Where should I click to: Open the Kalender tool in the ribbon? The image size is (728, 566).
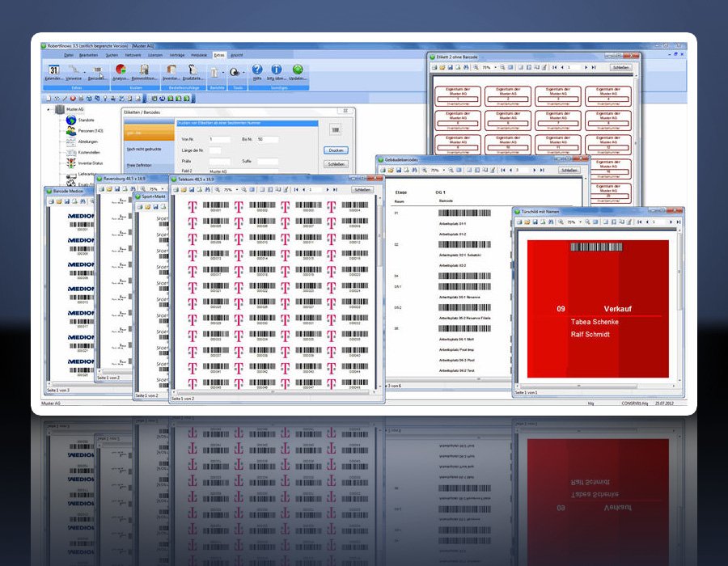[54, 73]
